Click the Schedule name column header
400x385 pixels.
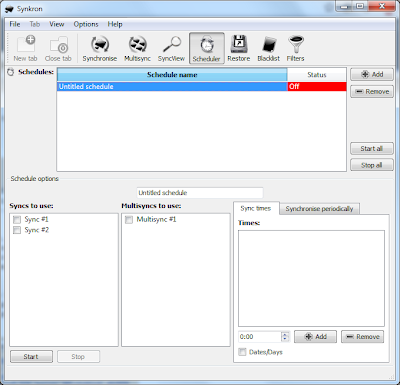click(172, 75)
